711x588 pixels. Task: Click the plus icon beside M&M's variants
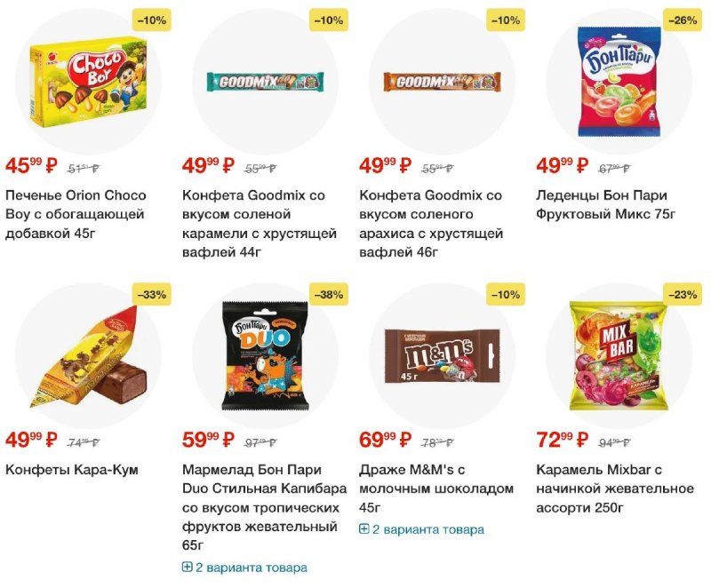click(363, 528)
